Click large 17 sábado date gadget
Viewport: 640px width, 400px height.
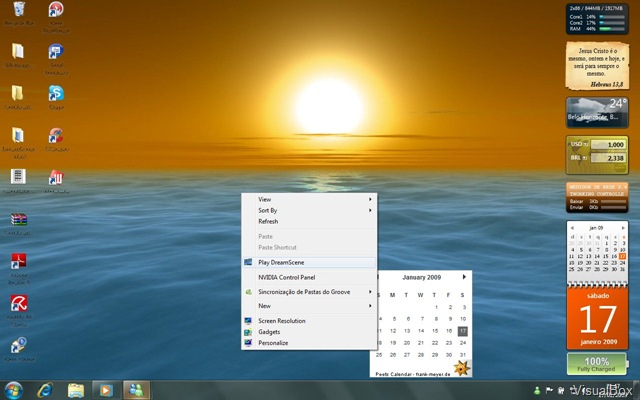(598, 318)
